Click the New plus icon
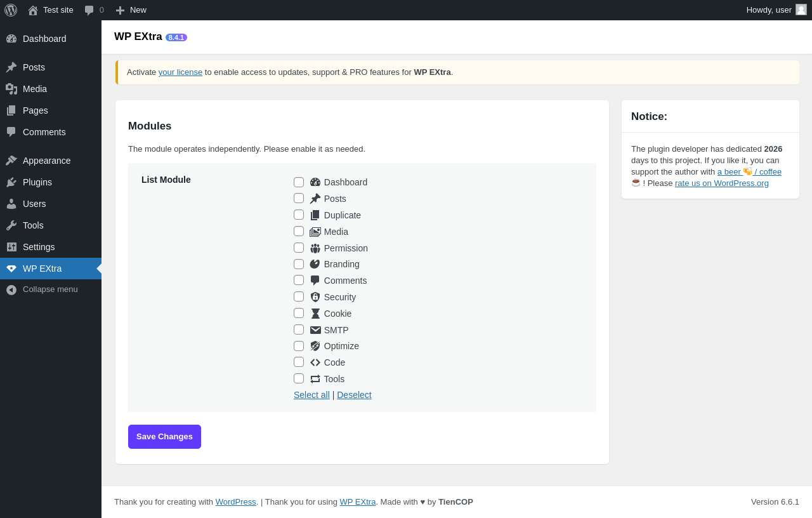Viewport: 812px width, 518px height. [x=120, y=10]
